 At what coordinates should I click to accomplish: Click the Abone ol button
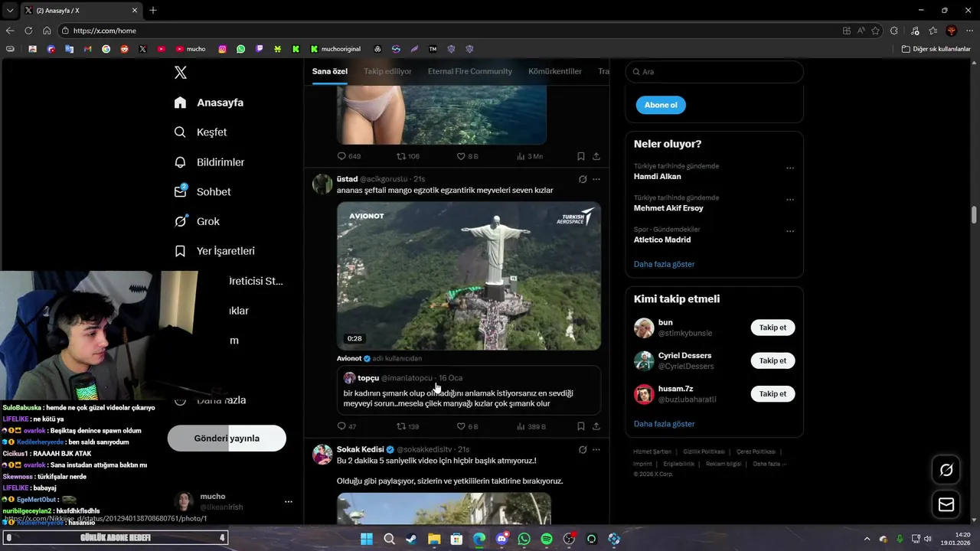click(x=661, y=105)
